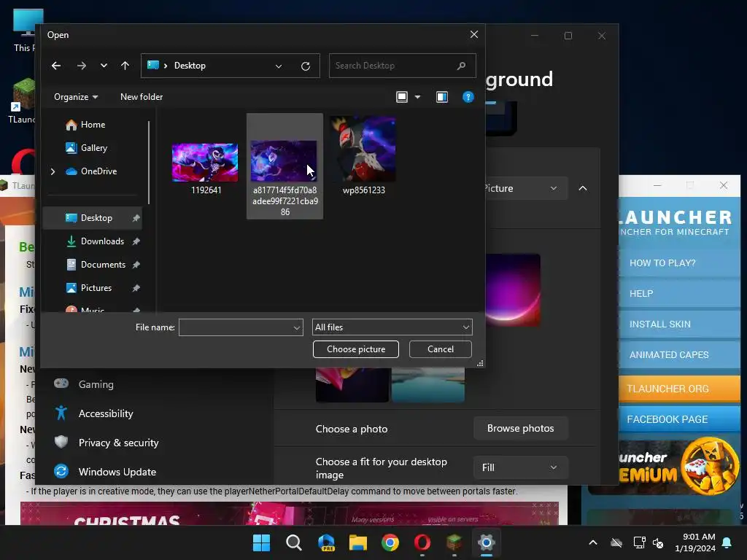This screenshot has height=560, width=747.
Task: Toggle the preview pane
Action: tap(442, 97)
